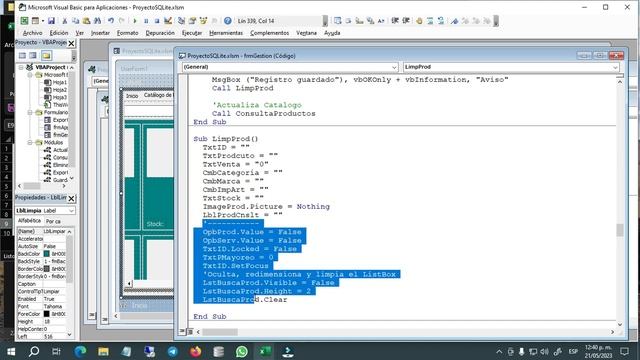Open Excel from the taskbar

tap(265, 351)
